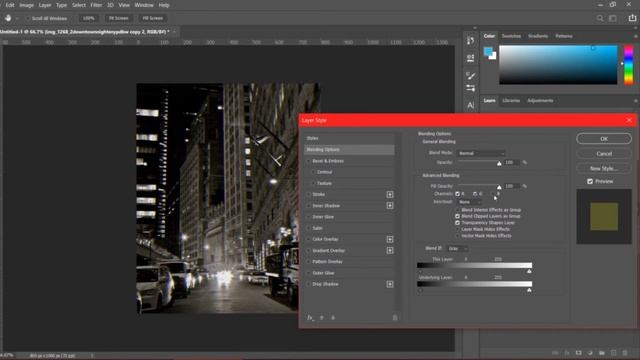Click the New Style button
This screenshot has height=360, width=640.
point(604,169)
